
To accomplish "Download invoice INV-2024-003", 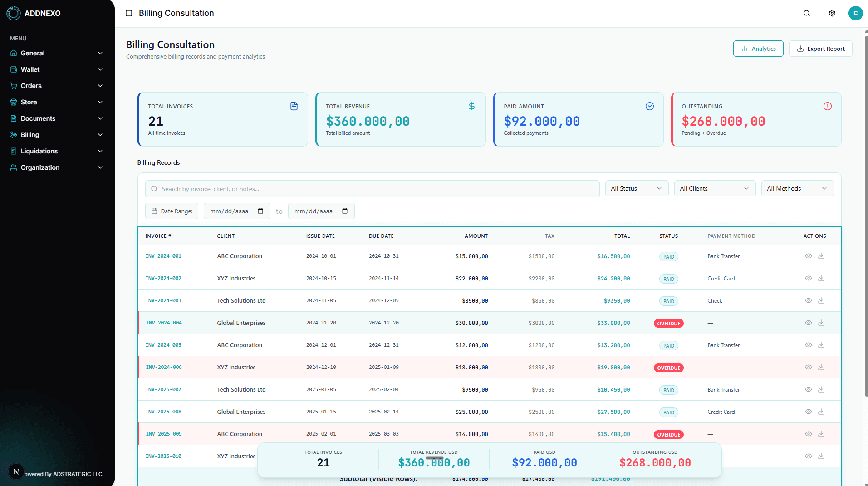I will (821, 300).
